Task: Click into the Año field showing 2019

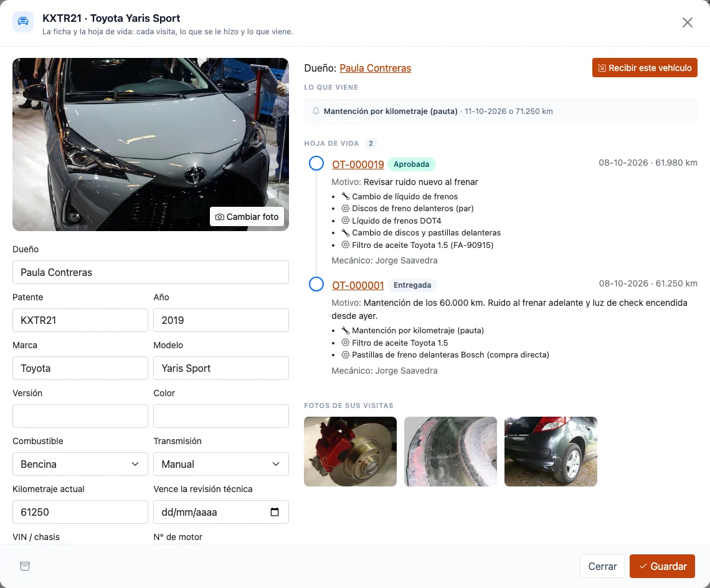Action: [x=221, y=320]
